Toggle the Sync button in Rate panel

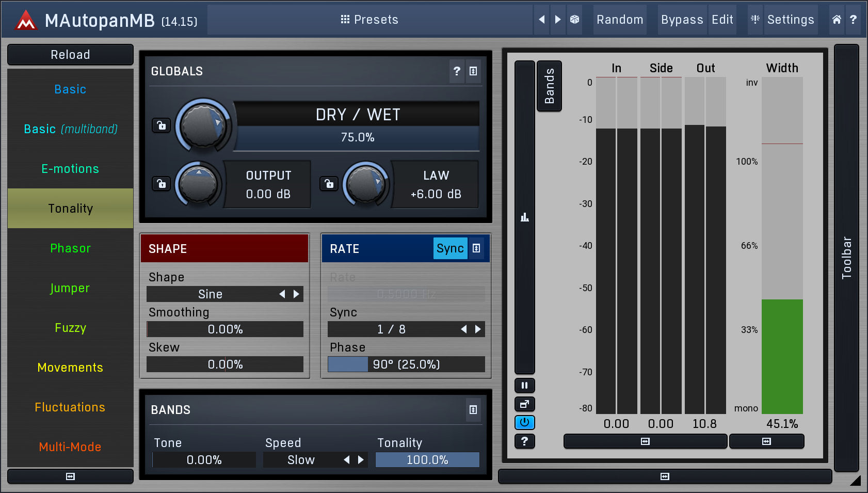pyautogui.click(x=449, y=248)
